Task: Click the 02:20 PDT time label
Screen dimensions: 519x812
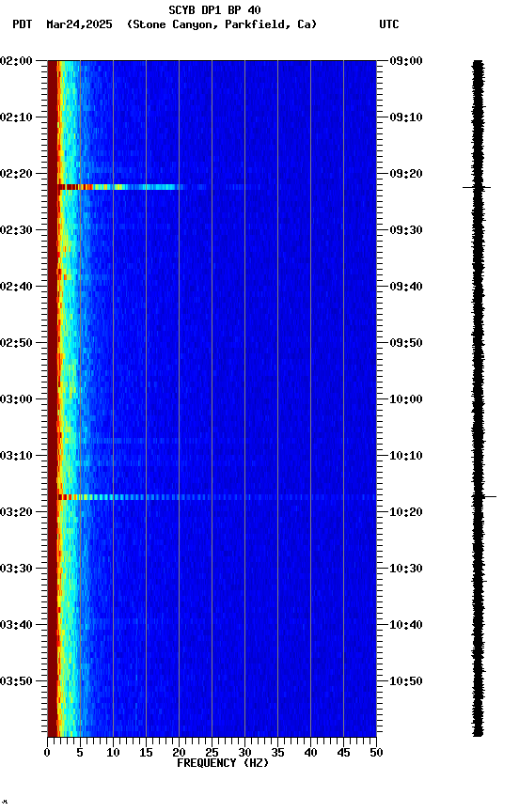Action: point(16,174)
